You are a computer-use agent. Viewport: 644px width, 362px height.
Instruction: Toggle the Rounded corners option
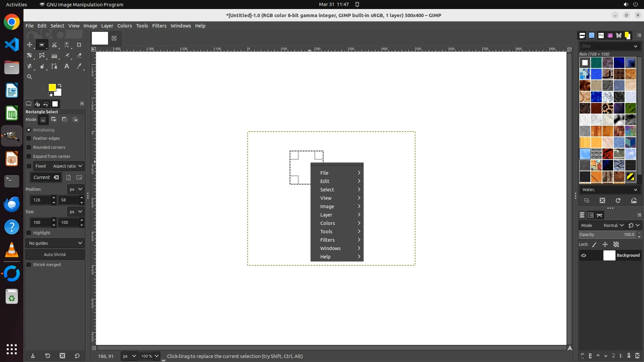click(29, 147)
